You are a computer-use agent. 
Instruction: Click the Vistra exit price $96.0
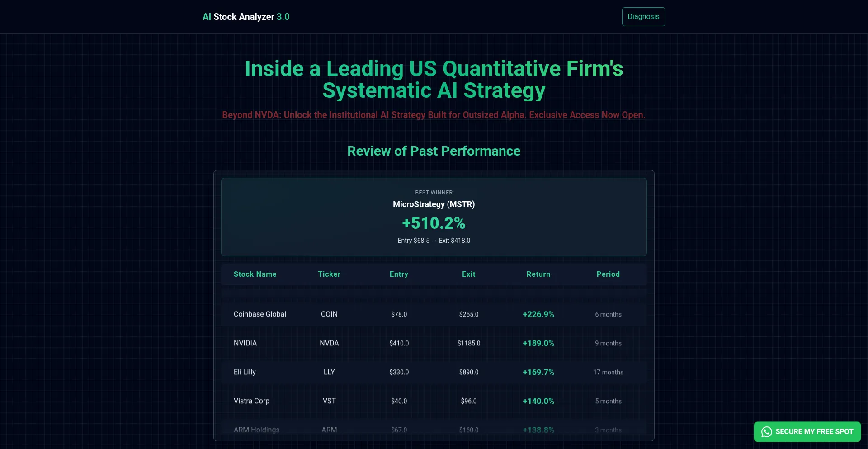pyautogui.click(x=469, y=401)
